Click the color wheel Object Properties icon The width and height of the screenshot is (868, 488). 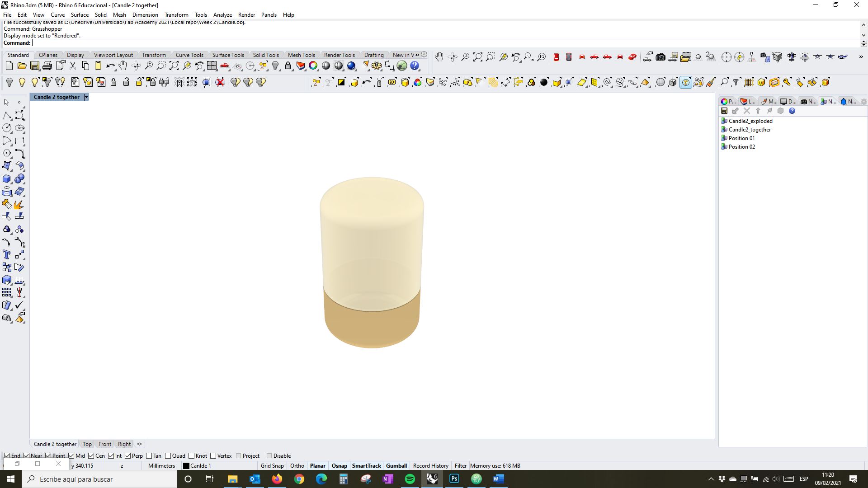(x=313, y=66)
